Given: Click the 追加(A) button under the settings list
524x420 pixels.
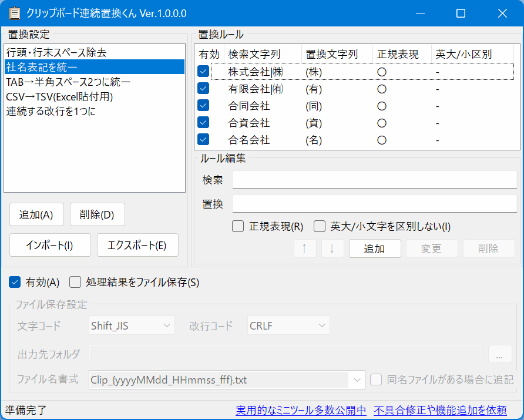Looking at the screenshot, I should coord(36,214).
